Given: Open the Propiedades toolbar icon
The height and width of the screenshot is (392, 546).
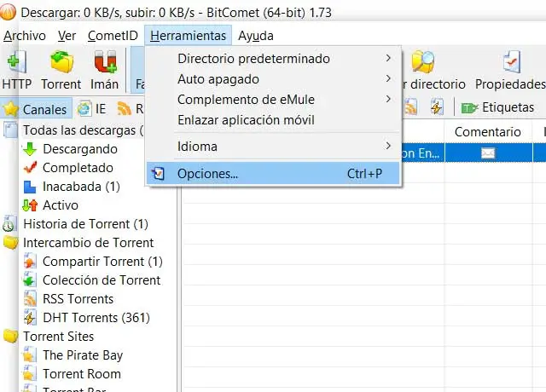Looking at the screenshot, I should coord(511,62).
